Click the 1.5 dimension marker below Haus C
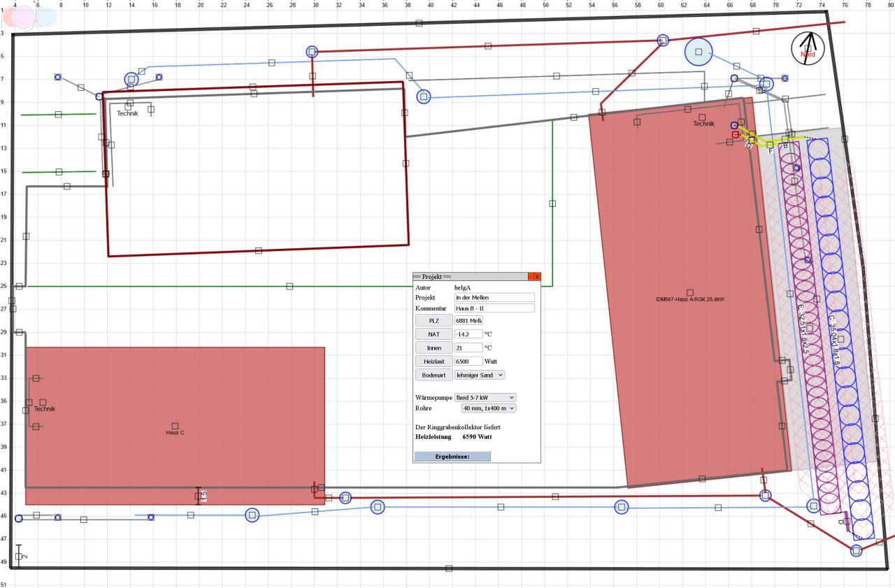Viewport: 895px width, 588px height. [x=199, y=496]
